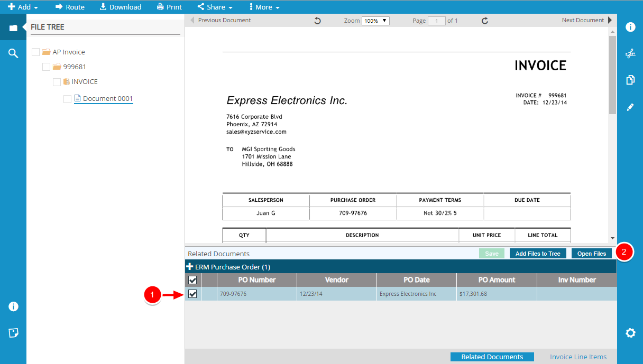
Task: Click the document viewer vertical scrollbar
Action: point(612,74)
